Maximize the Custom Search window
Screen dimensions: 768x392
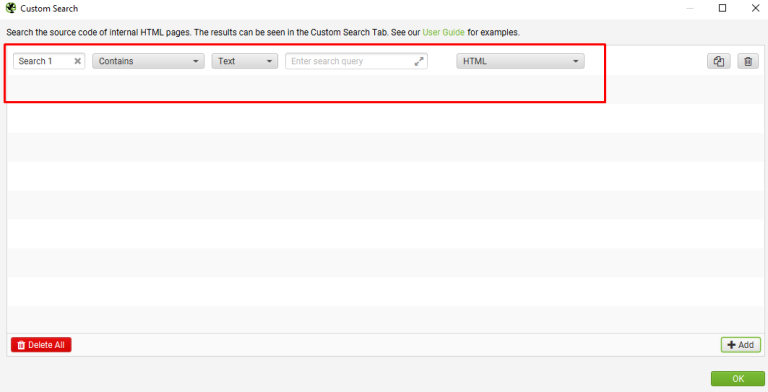point(722,8)
